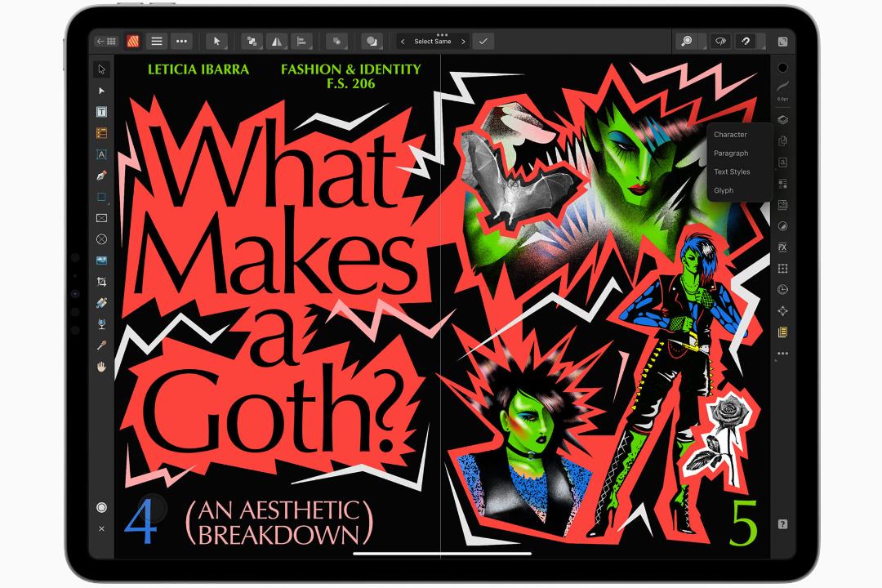Viewport: 882px width, 588px height.
Task: Select the Picture Frame Rectangle tool
Action: pos(101,218)
